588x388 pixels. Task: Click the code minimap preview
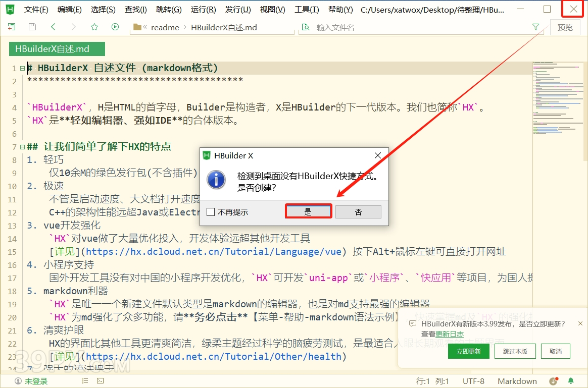pyautogui.click(x=559, y=98)
